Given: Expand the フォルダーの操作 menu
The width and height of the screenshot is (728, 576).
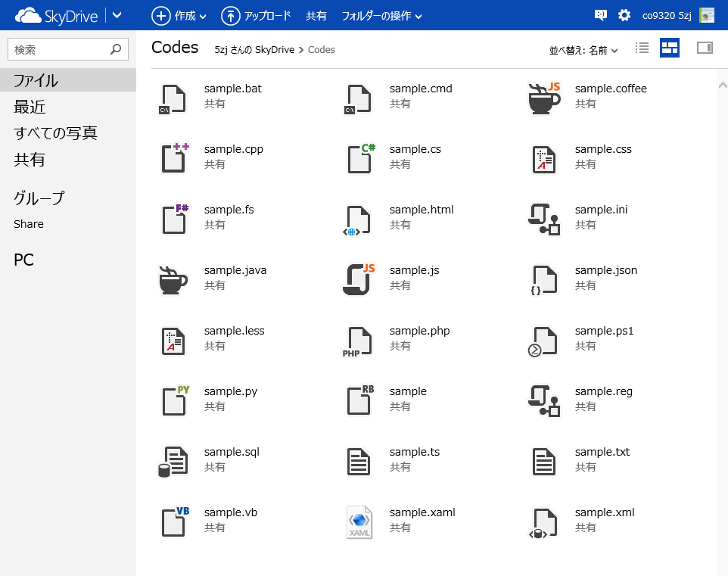Looking at the screenshot, I should [380, 14].
